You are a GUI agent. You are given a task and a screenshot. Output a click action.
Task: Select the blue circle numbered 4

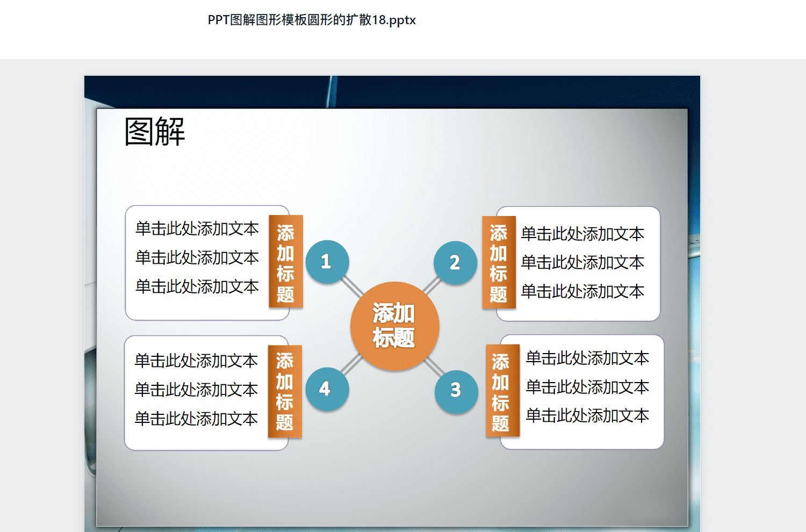coord(327,389)
